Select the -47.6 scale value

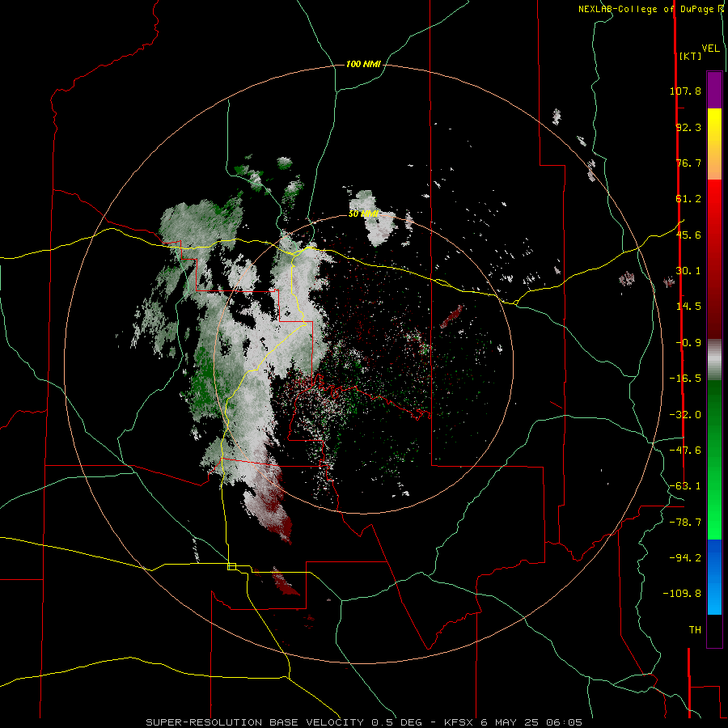pyautogui.click(x=685, y=451)
